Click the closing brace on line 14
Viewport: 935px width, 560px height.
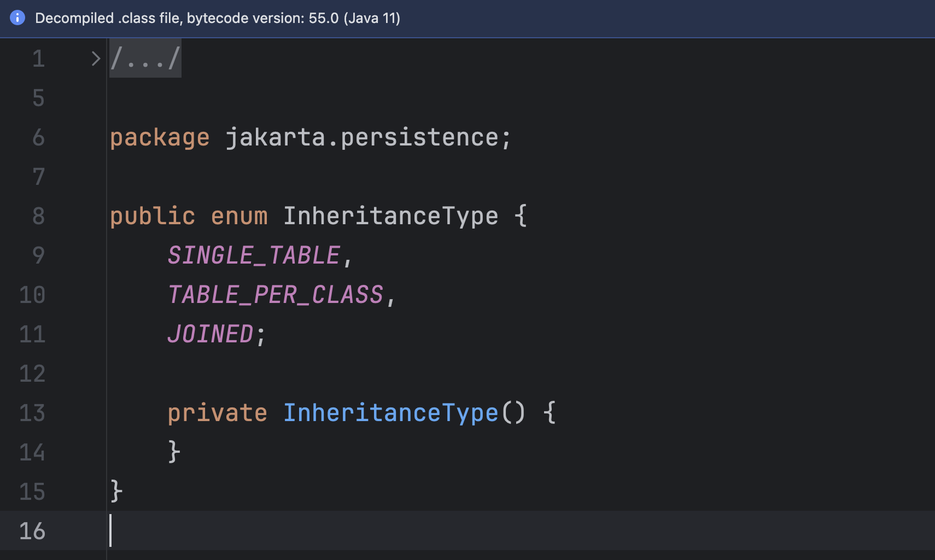tap(174, 452)
